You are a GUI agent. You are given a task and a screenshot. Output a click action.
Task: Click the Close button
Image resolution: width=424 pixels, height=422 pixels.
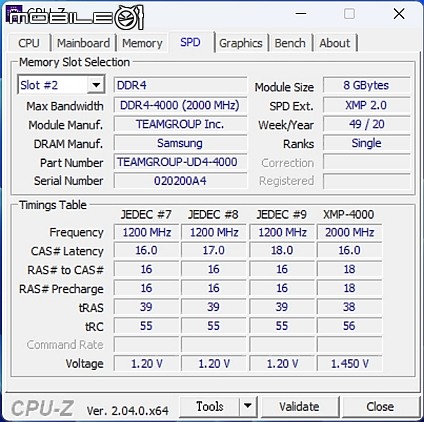(x=380, y=406)
